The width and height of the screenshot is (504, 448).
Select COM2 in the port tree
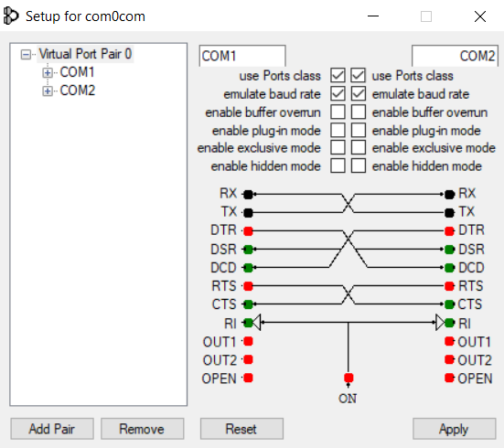tap(78, 91)
